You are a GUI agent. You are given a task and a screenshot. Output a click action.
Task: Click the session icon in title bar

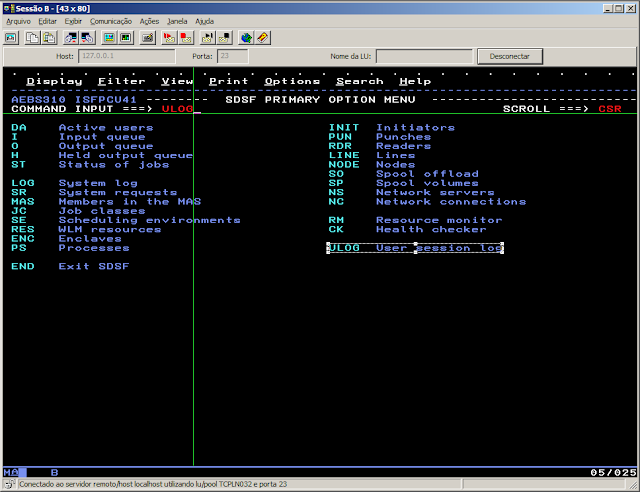(9, 8)
